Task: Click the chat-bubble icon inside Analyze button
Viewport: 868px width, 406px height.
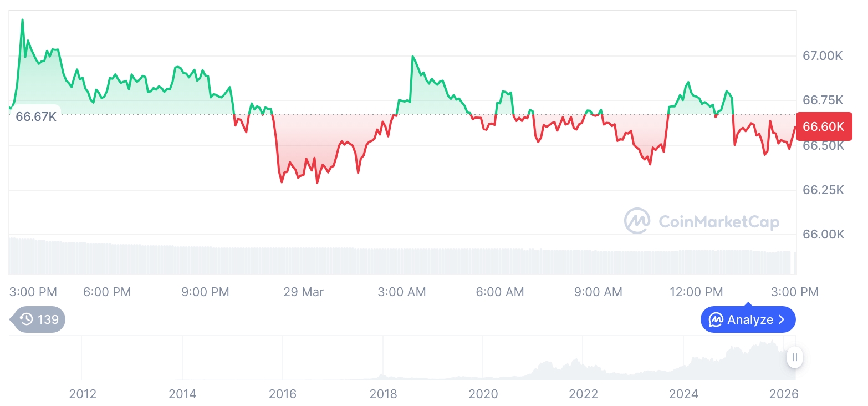Action: click(x=716, y=319)
